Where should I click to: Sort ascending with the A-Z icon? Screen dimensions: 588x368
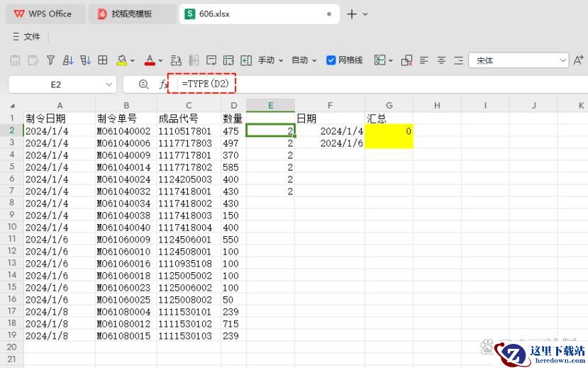pos(68,60)
